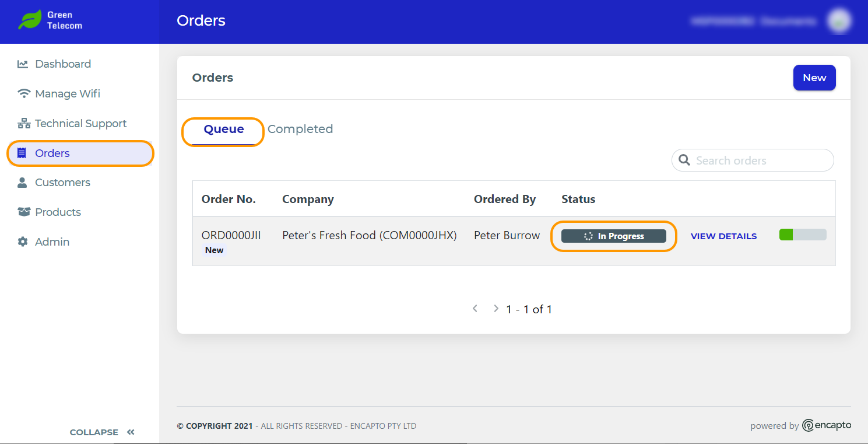Click the user avatar in header

839,21
